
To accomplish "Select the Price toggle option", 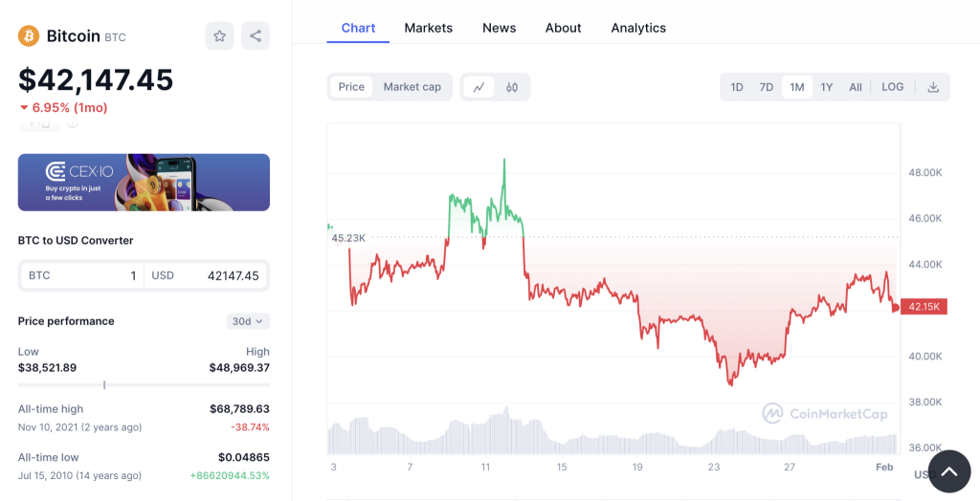I will tap(351, 87).
